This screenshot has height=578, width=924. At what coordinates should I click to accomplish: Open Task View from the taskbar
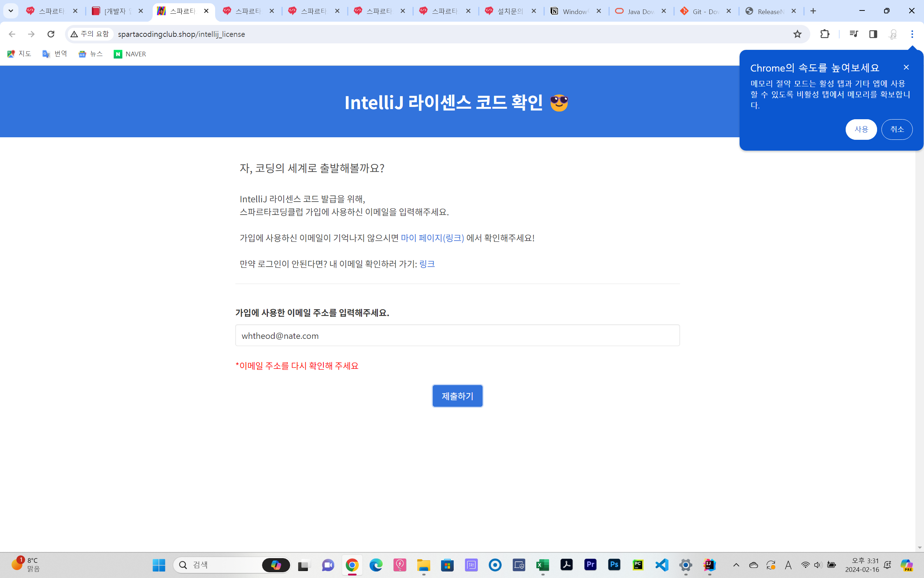pos(304,565)
